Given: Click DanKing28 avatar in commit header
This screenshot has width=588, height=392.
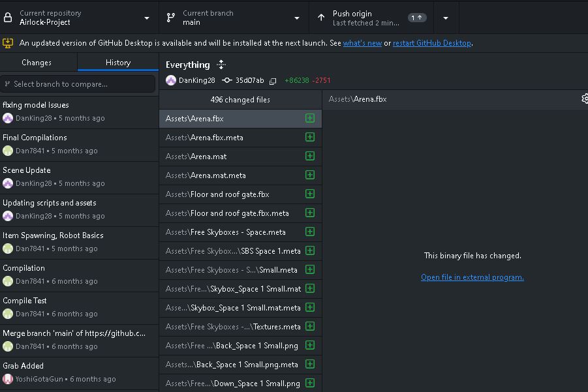Looking at the screenshot, I should click(171, 81).
